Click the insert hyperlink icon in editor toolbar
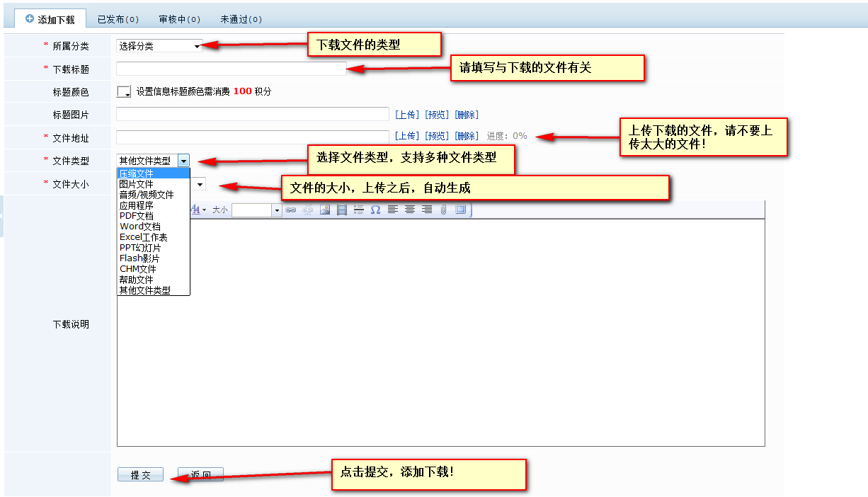The width and height of the screenshot is (868, 497). tap(290, 210)
